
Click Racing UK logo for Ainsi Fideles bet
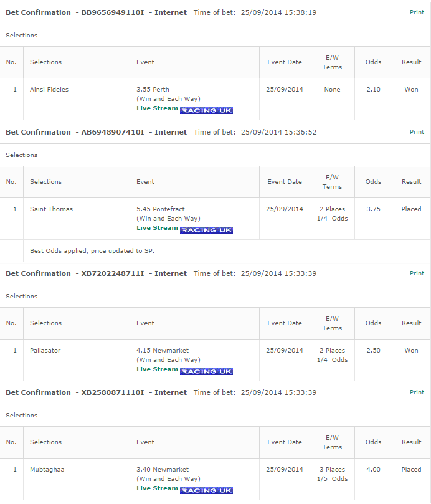click(x=206, y=110)
